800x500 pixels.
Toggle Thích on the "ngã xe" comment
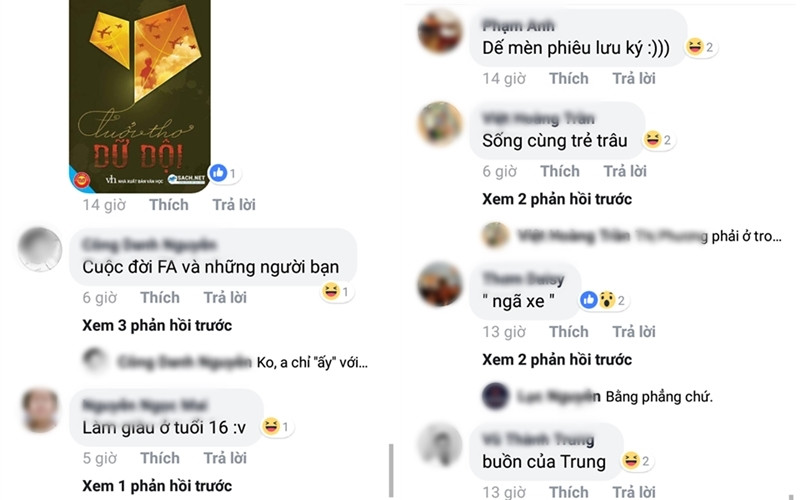click(569, 332)
